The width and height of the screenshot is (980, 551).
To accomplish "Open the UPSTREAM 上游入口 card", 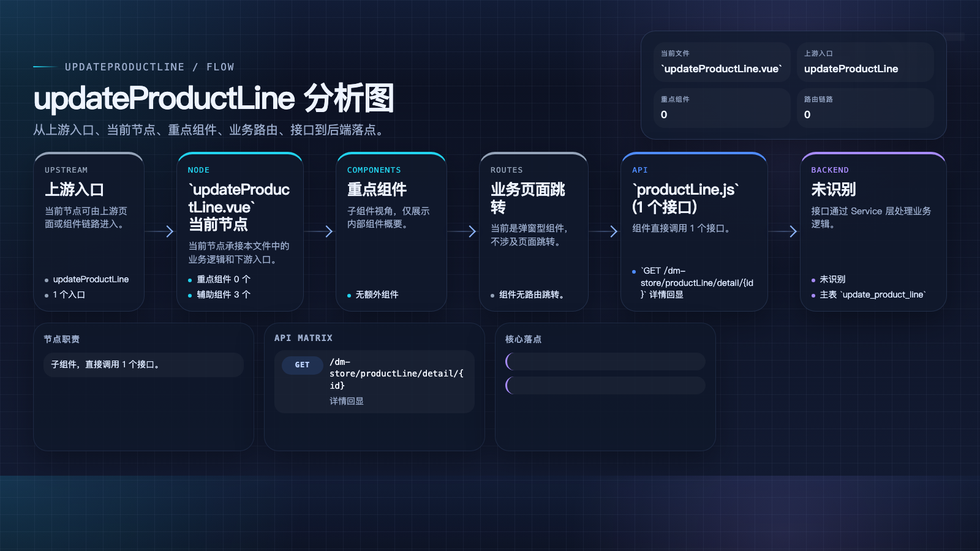I will [x=89, y=232].
